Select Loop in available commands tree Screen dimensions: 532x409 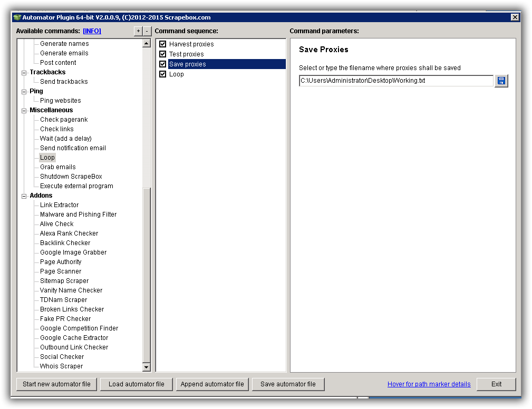pos(47,158)
